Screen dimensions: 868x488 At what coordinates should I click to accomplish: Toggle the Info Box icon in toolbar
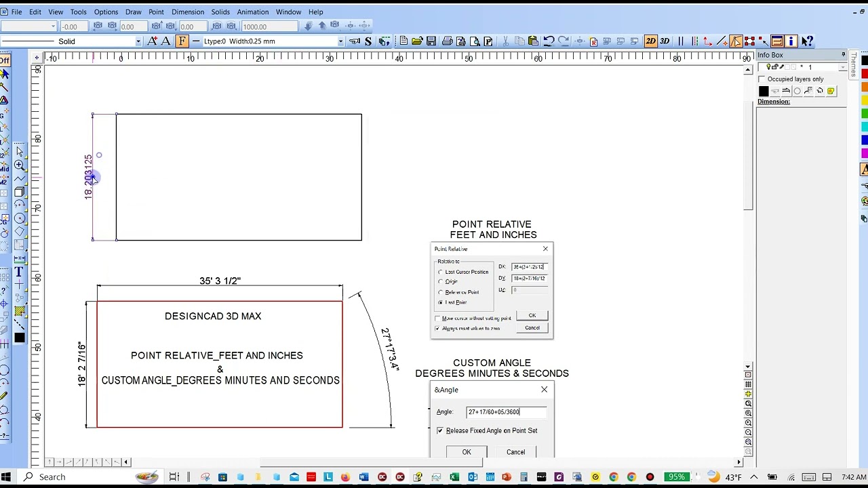791,41
